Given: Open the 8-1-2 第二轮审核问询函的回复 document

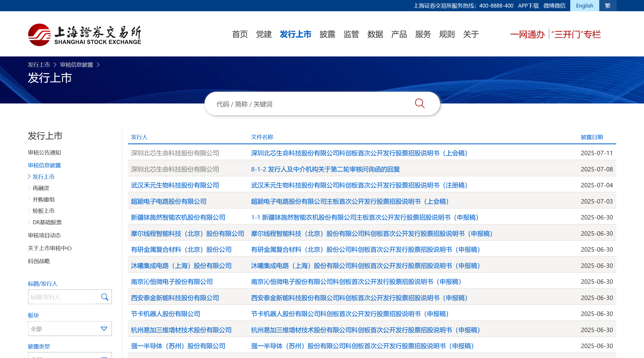Looking at the screenshot, I should (x=325, y=169).
